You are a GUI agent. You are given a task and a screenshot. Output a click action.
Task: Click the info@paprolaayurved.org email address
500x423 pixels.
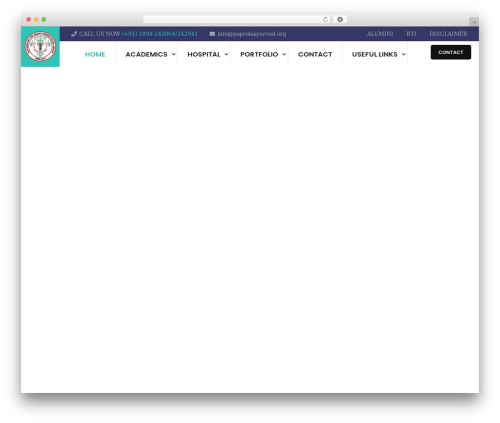click(252, 34)
